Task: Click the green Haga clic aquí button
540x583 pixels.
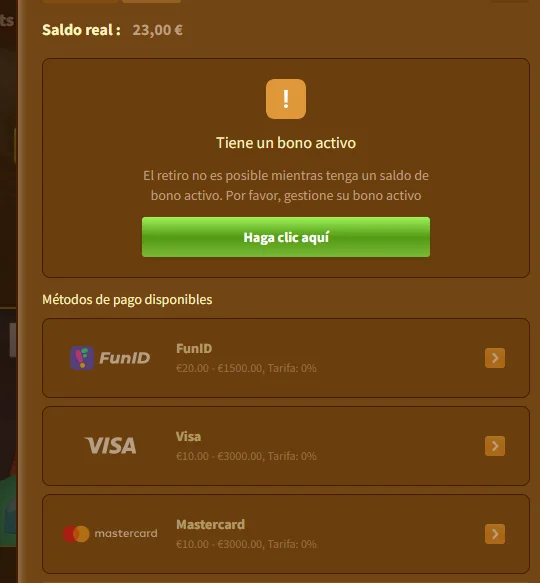Action: (286, 237)
